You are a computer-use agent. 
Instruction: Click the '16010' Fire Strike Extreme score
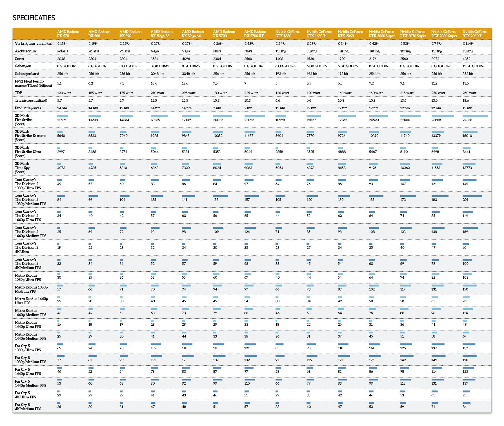tap(467, 136)
